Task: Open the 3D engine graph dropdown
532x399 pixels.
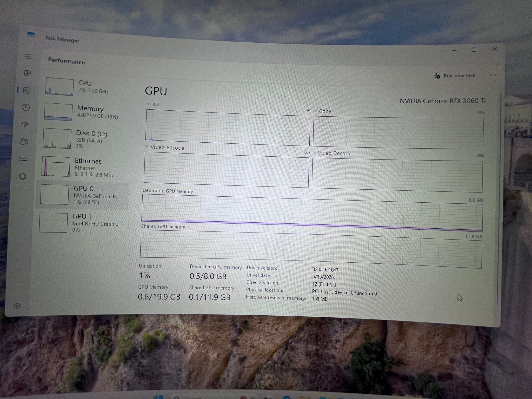Action: point(153,104)
